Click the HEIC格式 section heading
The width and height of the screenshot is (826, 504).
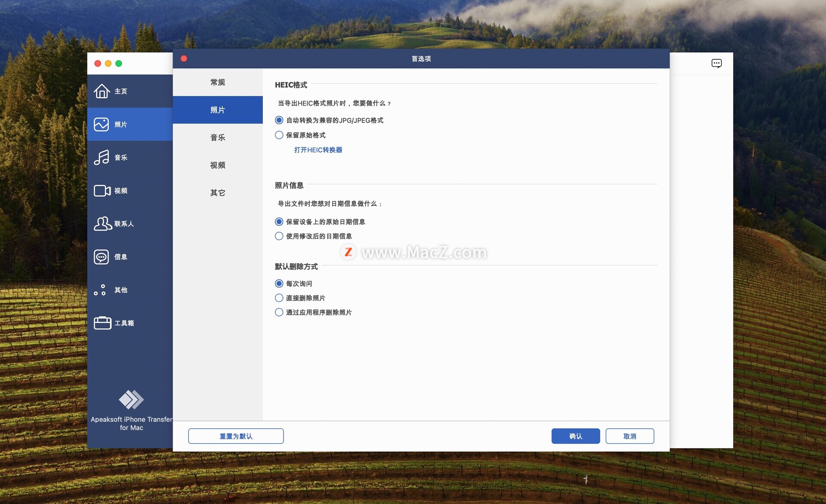click(x=291, y=85)
